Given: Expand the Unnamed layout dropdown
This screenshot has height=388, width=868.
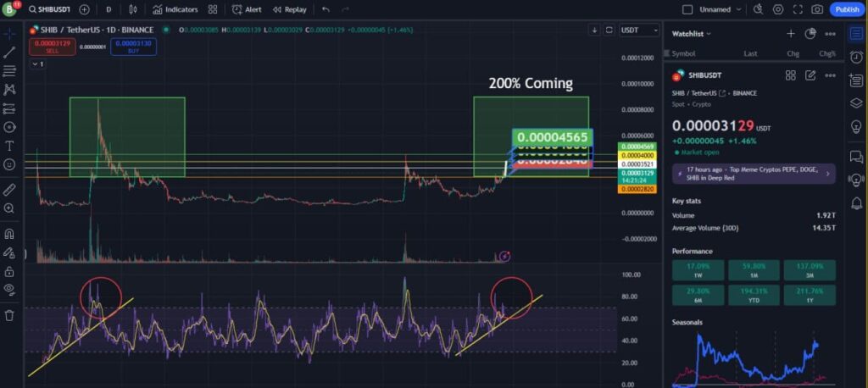Looking at the screenshot, I should click(x=721, y=9).
